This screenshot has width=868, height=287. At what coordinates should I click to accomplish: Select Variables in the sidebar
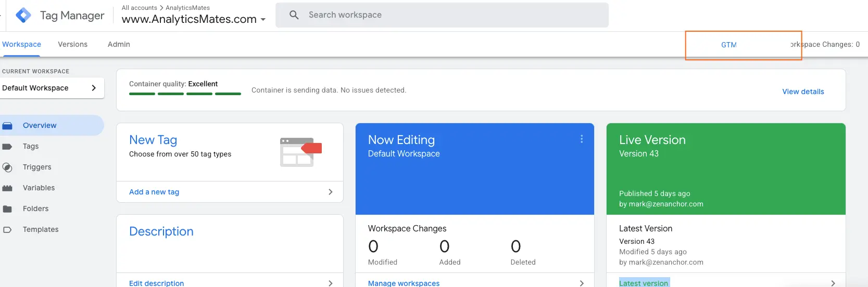[x=39, y=188]
